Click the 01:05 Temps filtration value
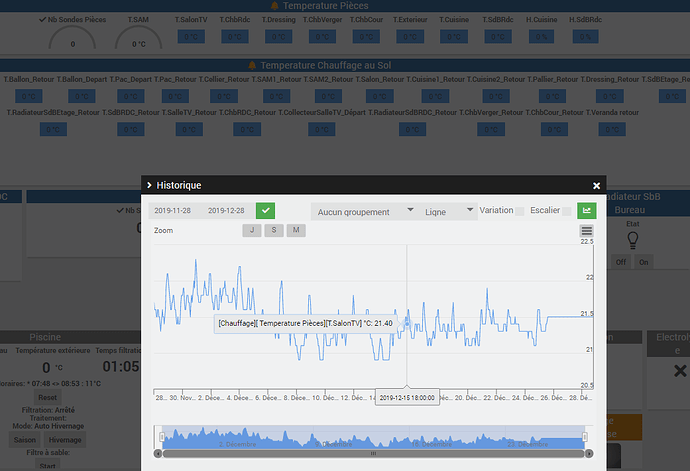The image size is (690, 471). (121, 366)
